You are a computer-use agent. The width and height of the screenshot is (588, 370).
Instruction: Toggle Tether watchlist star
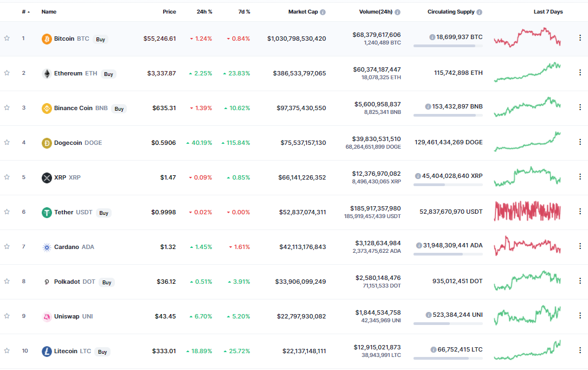coord(7,212)
